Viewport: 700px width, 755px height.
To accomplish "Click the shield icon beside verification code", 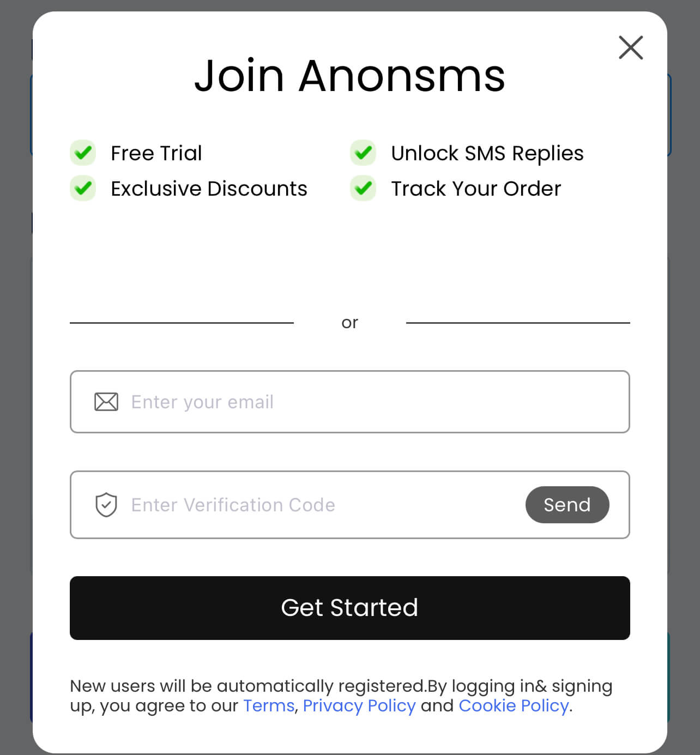I will (x=106, y=505).
